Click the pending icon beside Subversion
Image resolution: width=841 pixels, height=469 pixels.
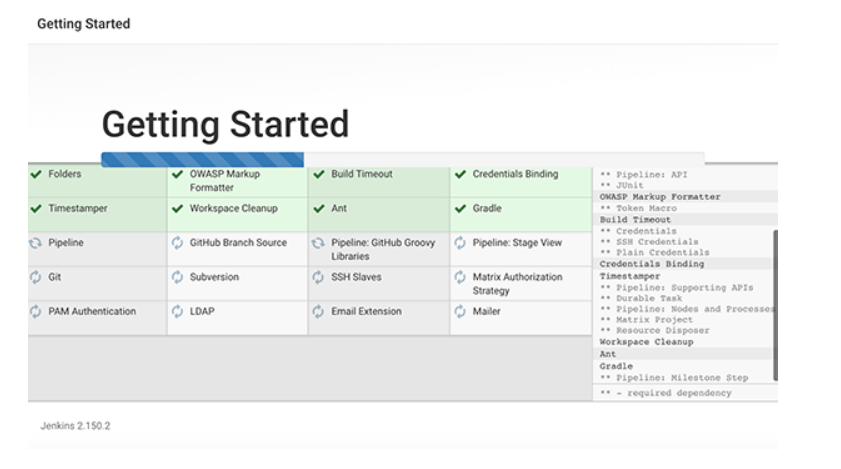[x=178, y=277]
